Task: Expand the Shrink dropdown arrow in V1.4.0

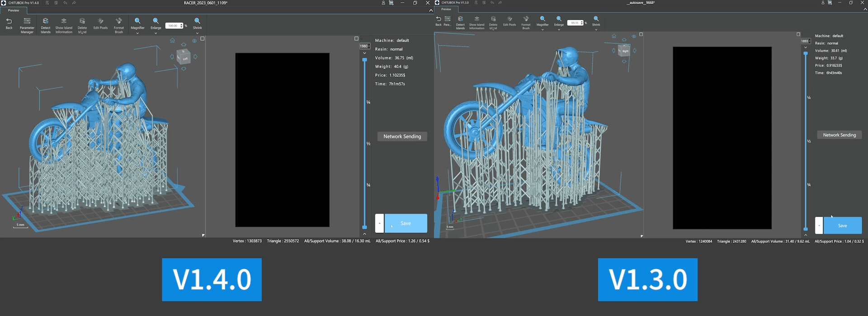Action: point(198,33)
